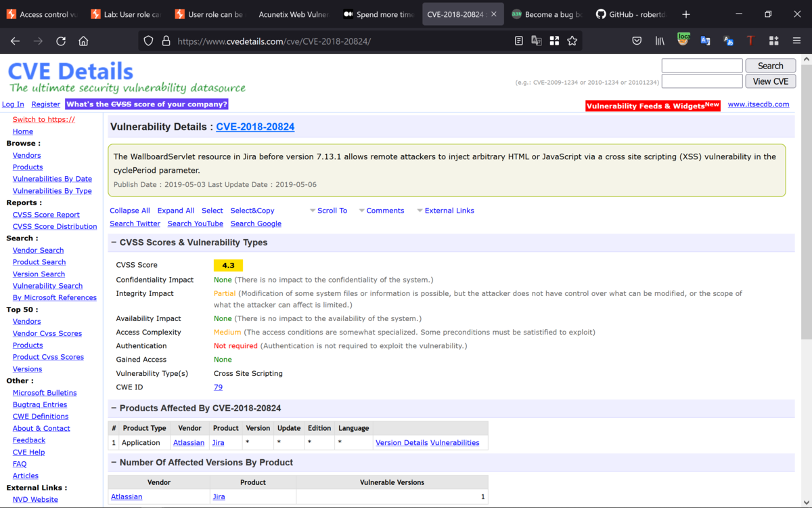Screen dimensions: 812x508
Task: Open the Acunetix Web Vulnerability tab
Action: [294, 14]
